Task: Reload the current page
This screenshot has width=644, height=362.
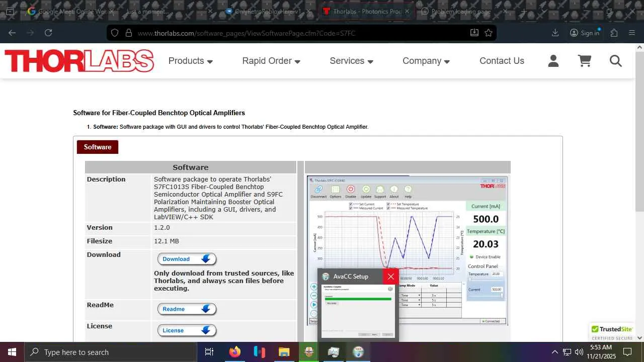Action: 48,33
